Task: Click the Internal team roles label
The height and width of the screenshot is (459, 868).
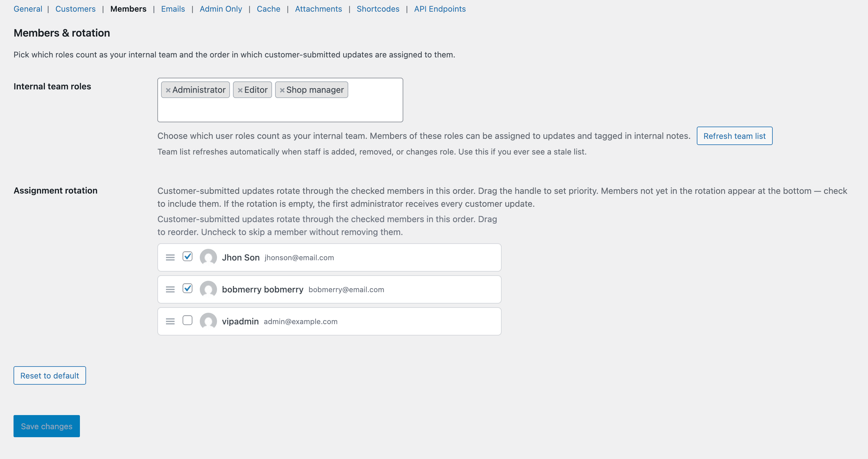Action: pyautogui.click(x=52, y=87)
